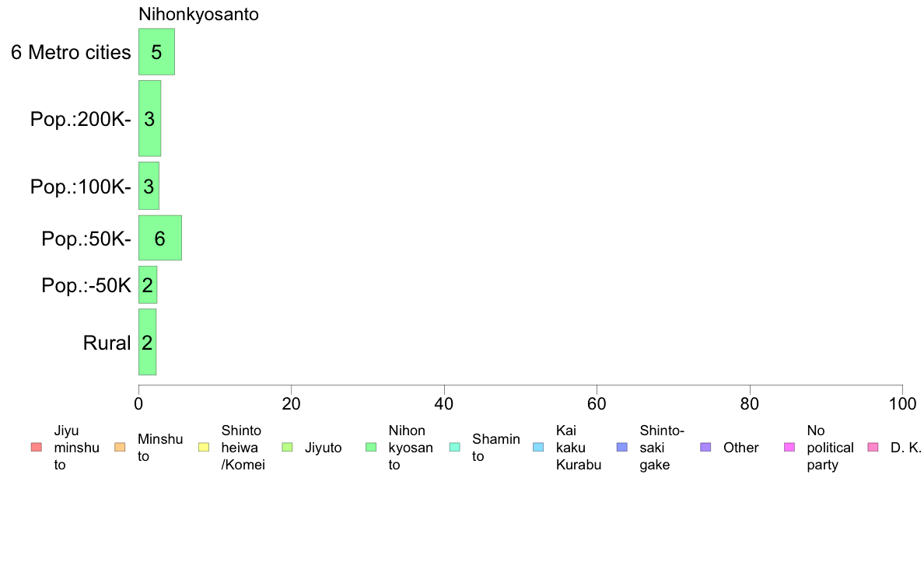The height and width of the screenshot is (572, 924).
Task: Click the Jiyuto light green legend swatch
Action: tap(288, 447)
